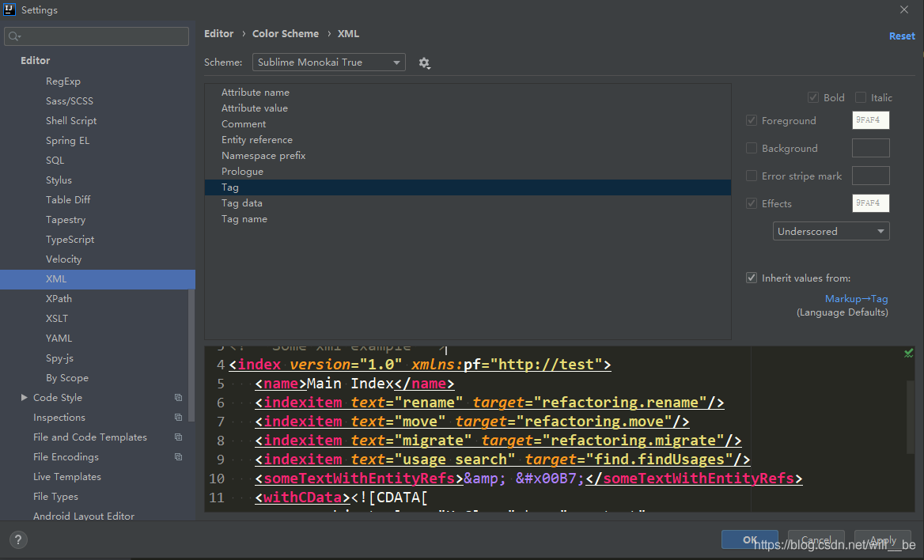Enable the Error stripe mark checkbox
The height and width of the screenshot is (560, 924).
pos(752,176)
